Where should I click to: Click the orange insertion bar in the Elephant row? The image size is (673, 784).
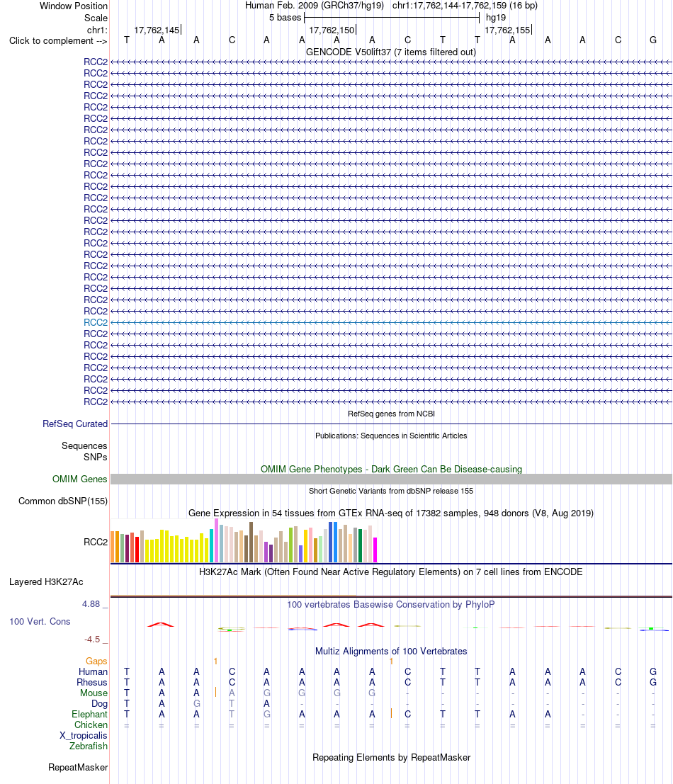[x=391, y=713]
